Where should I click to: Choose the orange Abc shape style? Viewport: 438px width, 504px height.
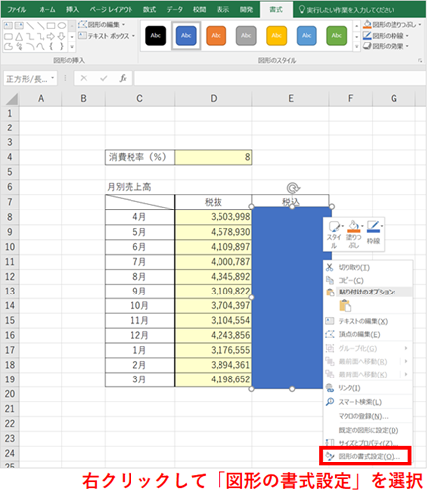point(216,36)
